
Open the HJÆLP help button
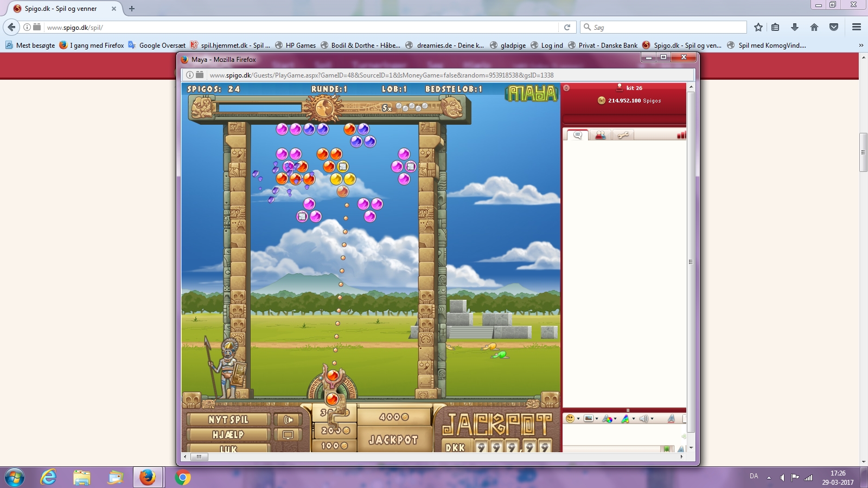[228, 435]
